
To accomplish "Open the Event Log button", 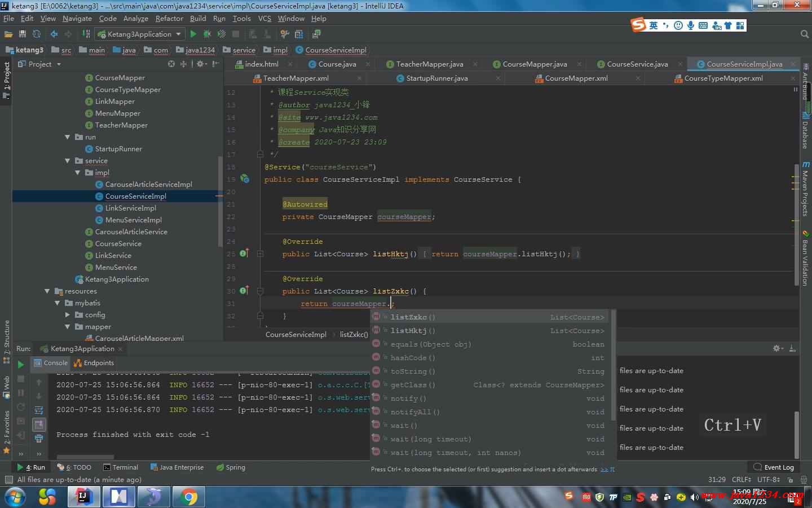I will [774, 467].
